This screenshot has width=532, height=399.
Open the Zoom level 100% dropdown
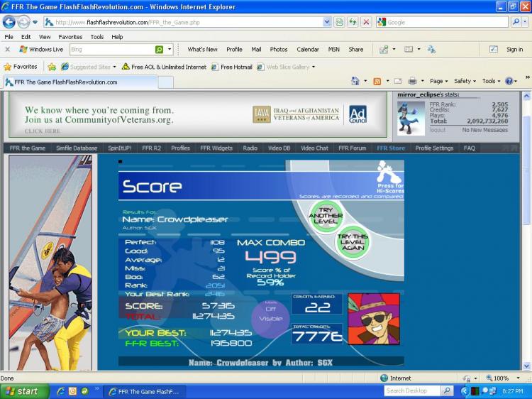503,378
